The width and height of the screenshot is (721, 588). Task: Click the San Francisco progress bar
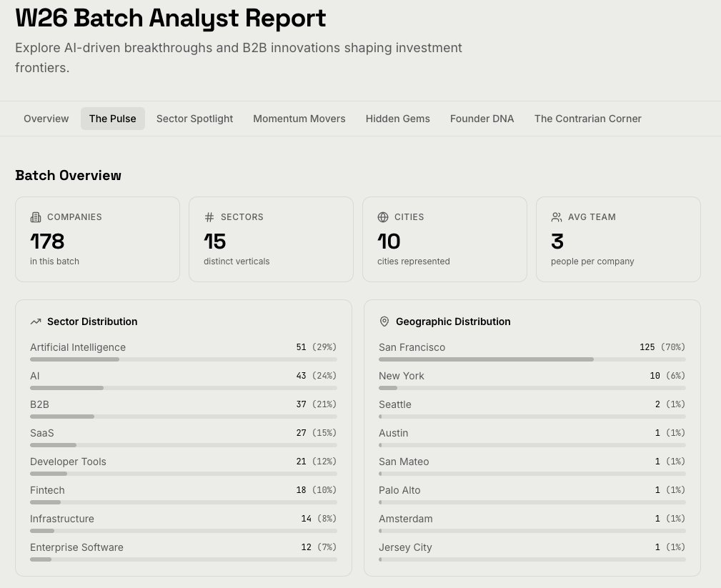(x=532, y=359)
